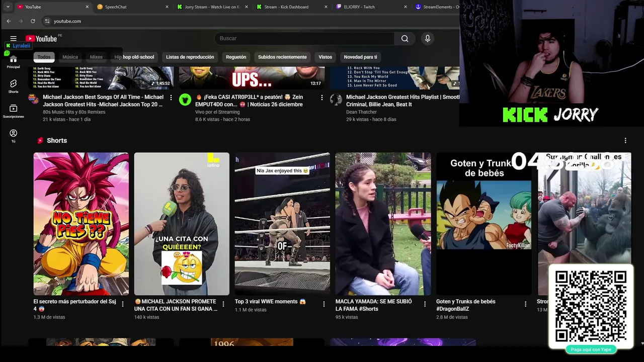The image size is (644, 362).
Task: Select the Mixes filter chip
Action: 96,57
